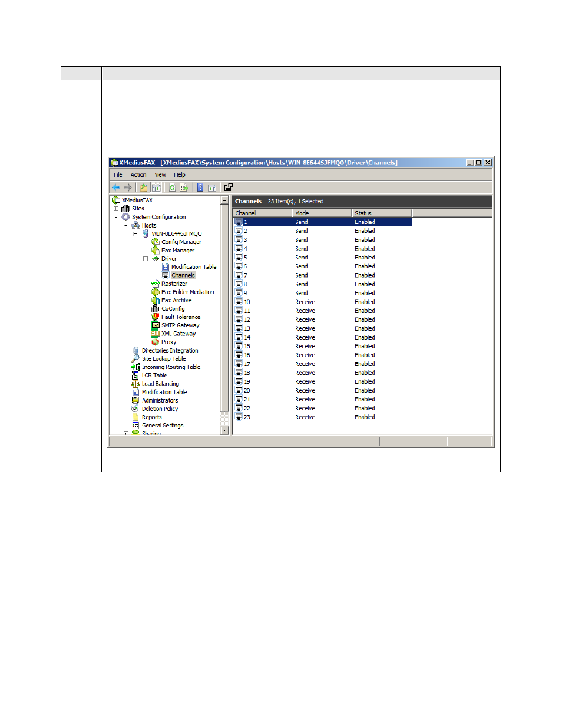
Task: Collapse the Hosts tree node
Action: coord(126,225)
